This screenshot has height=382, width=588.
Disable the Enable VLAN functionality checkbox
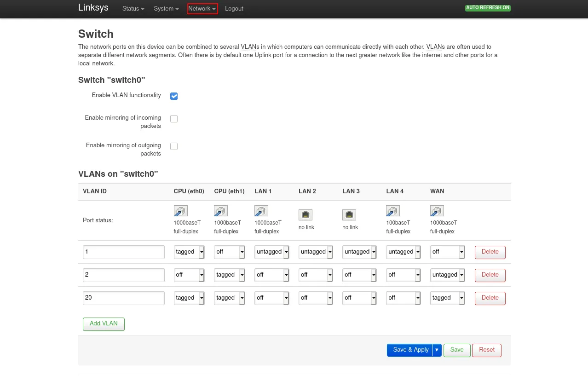(x=174, y=96)
